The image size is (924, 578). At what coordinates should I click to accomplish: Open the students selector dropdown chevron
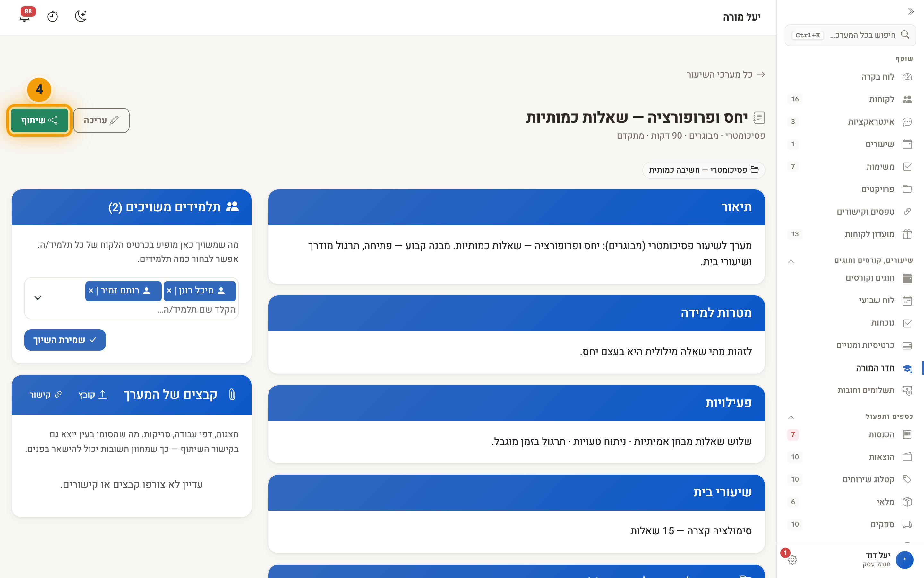click(x=38, y=298)
